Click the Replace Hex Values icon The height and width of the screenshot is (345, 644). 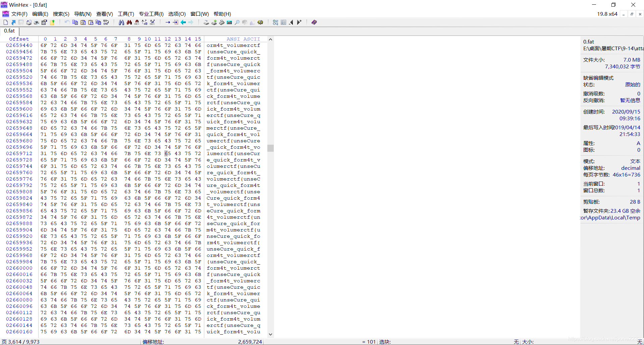click(x=152, y=22)
